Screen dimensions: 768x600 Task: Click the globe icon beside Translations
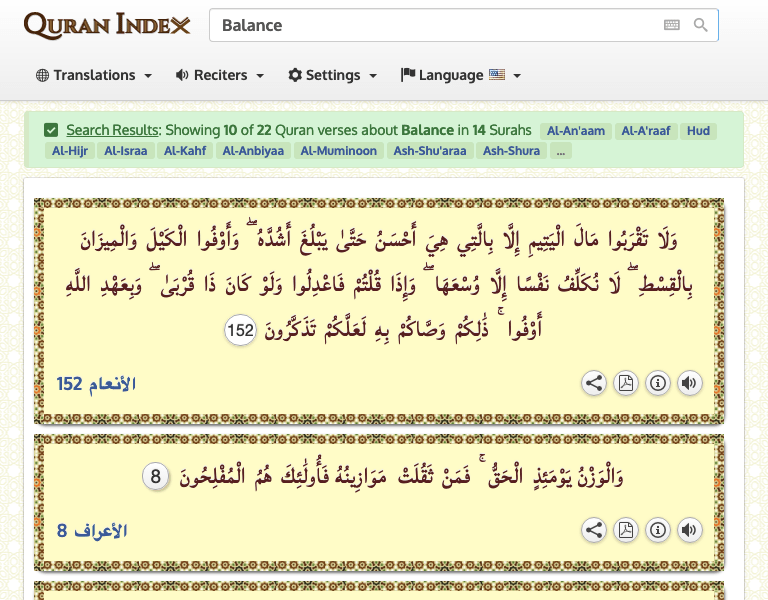43,75
